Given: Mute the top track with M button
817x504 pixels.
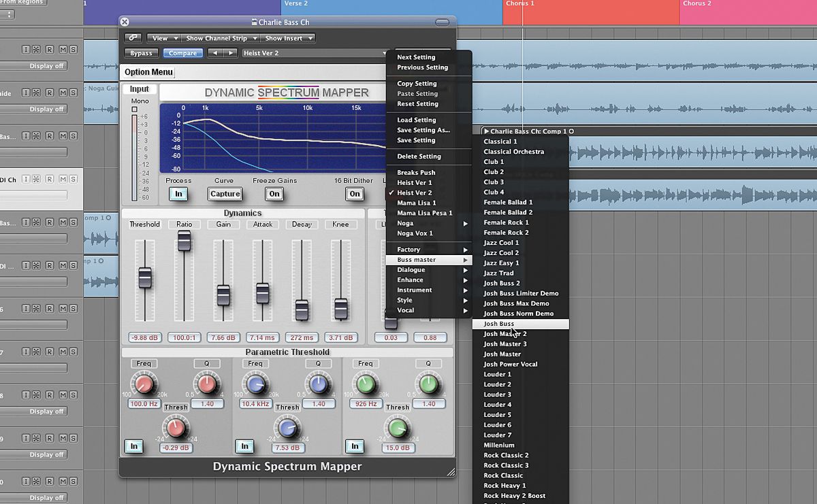Looking at the screenshot, I should (x=62, y=50).
